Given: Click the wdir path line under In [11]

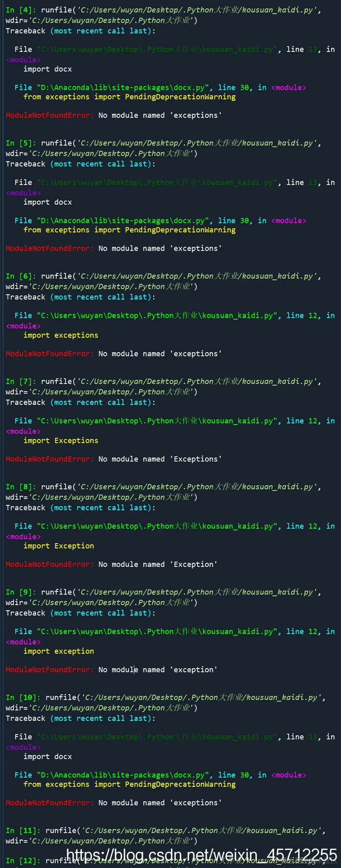Looking at the screenshot, I should pos(101,841).
